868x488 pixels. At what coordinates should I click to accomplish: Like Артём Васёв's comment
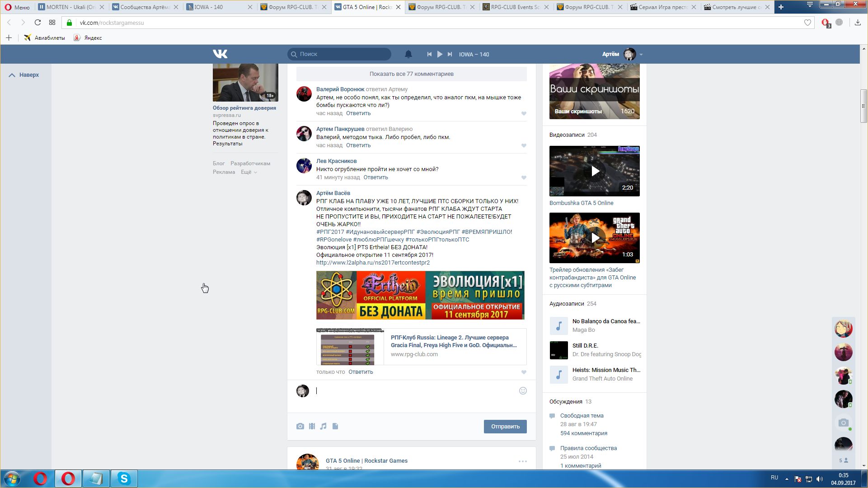(x=524, y=372)
